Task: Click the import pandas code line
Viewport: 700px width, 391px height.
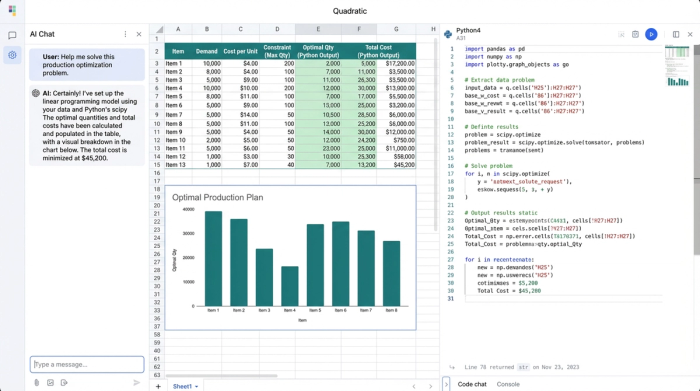Action: tap(495, 49)
